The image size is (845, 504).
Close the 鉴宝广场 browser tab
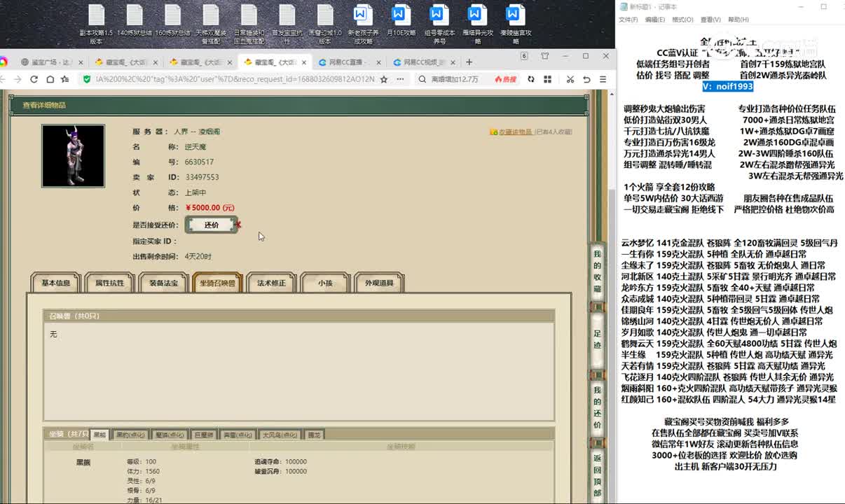80,62
